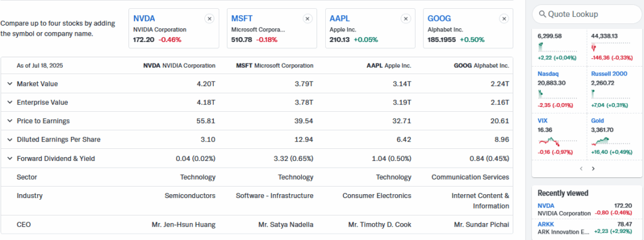The image size is (644, 240).
Task: Click CEO name Mr. Sundar Pichai
Action: [482, 225]
